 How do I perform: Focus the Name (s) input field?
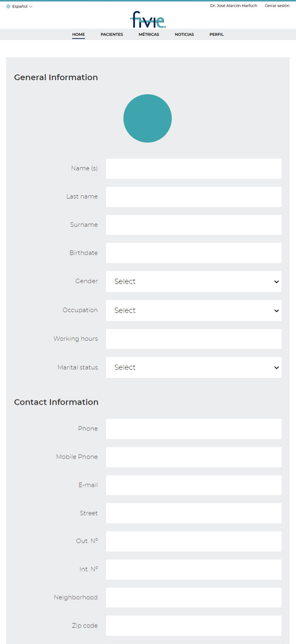(x=194, y=169)
